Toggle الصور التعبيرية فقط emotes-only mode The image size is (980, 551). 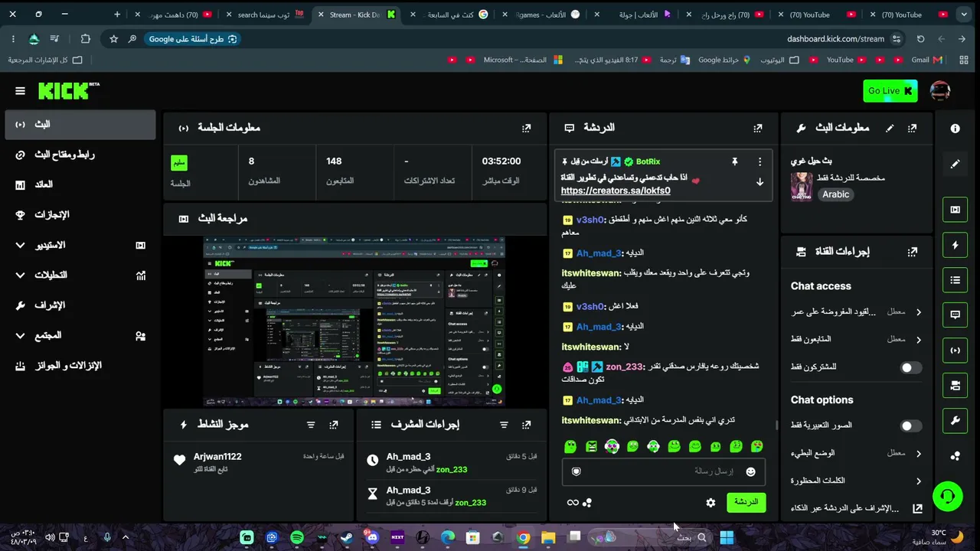tap(910, 425)
